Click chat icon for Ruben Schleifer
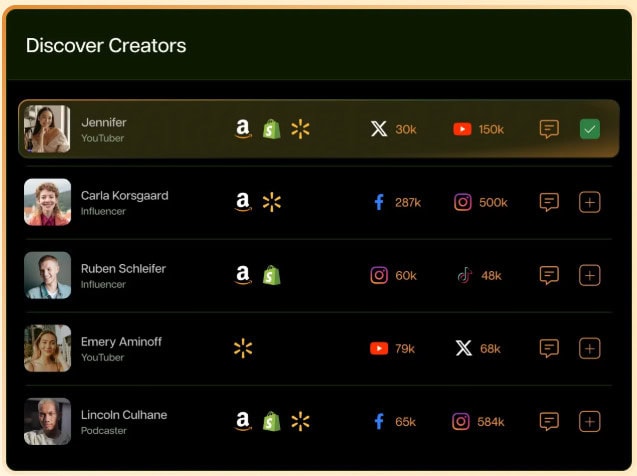Screen dimensions: 637x476 click(549, 275)
